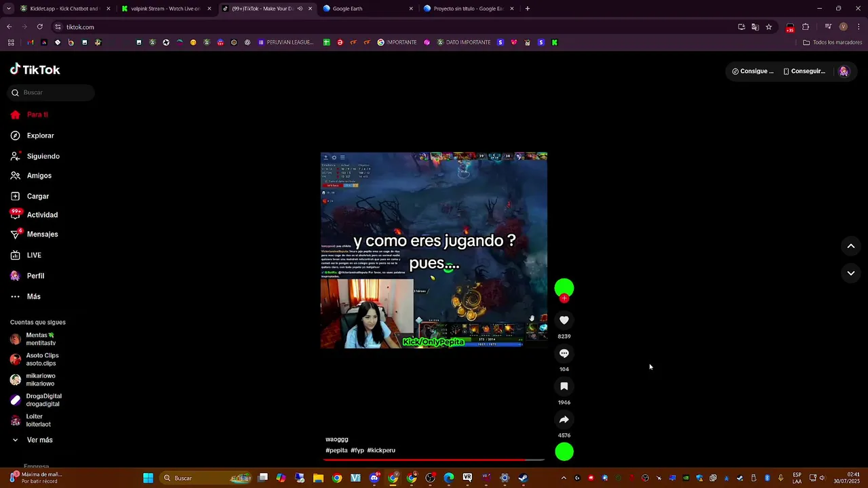The image size is (868, 488).
Task: Switch to the valpink Stream tab
Action: [165, 9]
